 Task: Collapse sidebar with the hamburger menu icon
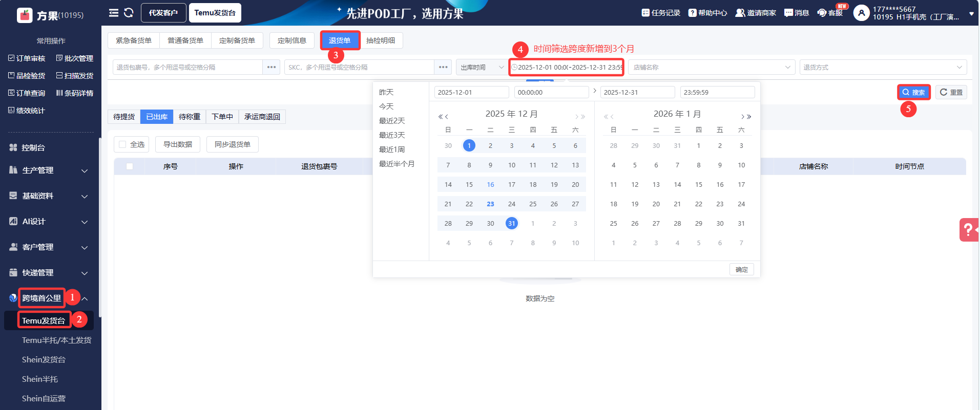(114, 13)
